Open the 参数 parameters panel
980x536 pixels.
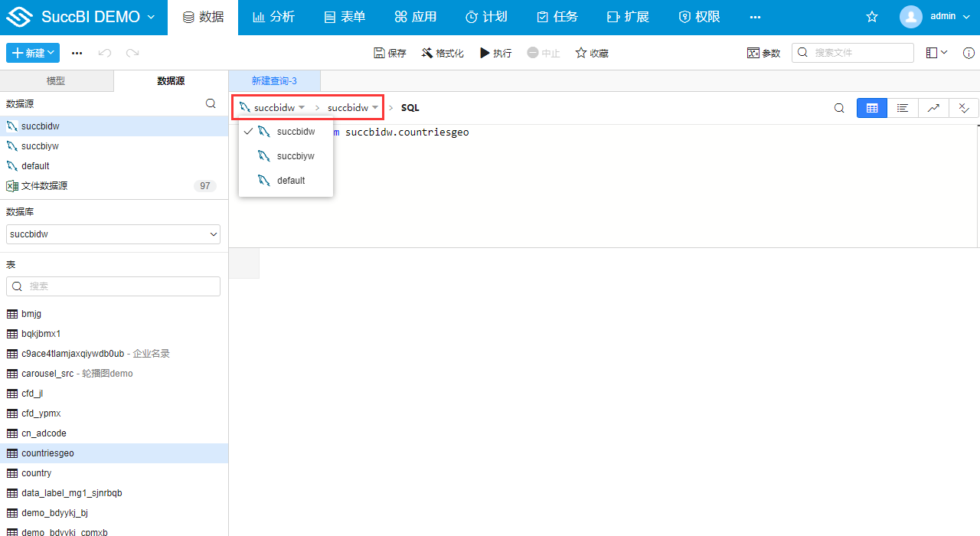(x=763, y=53)
